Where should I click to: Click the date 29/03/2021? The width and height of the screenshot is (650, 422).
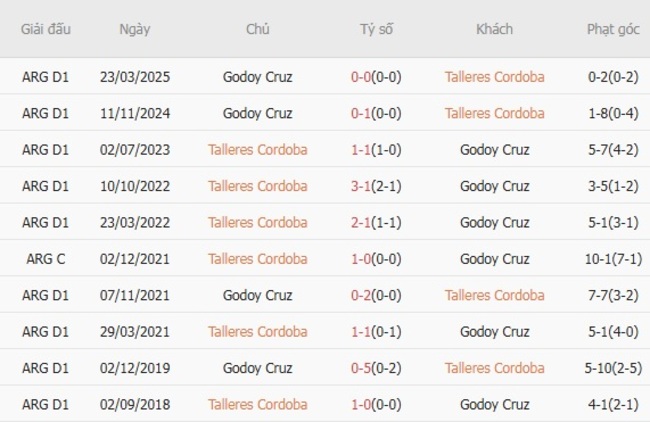click(135, 332)
